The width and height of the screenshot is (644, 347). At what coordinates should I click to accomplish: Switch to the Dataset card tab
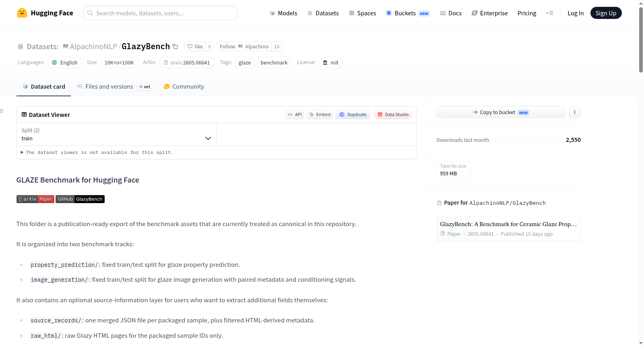click(x=44, y=87)
